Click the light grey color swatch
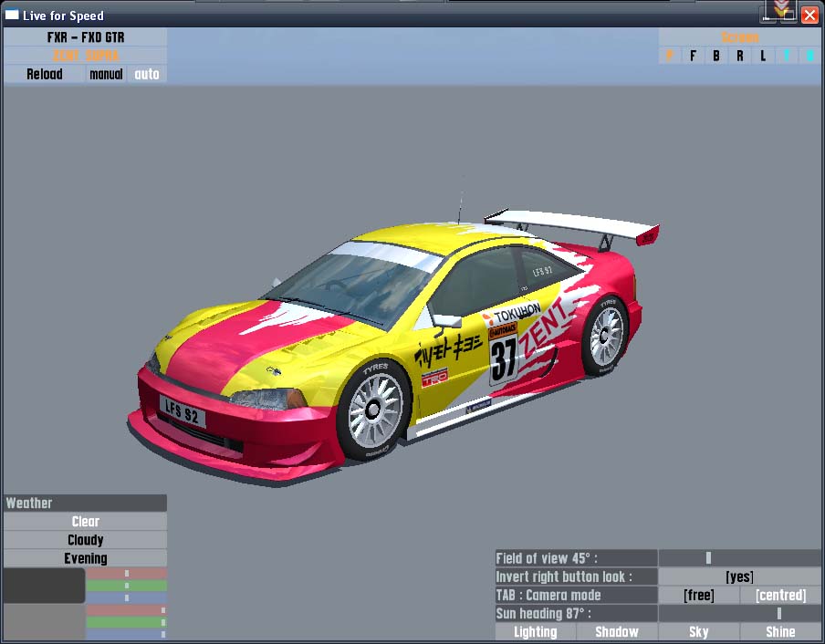825x644 pixels. 44,622
